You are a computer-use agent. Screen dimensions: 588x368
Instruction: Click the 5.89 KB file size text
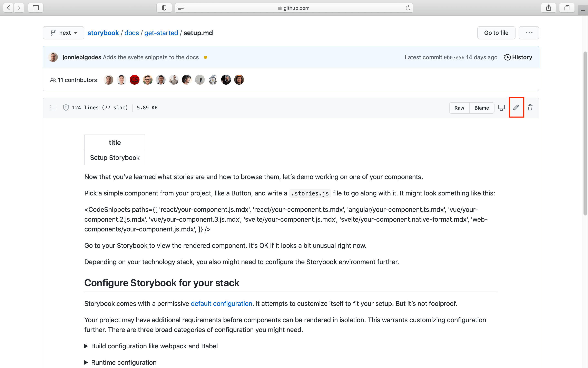(x=147, y=108)
